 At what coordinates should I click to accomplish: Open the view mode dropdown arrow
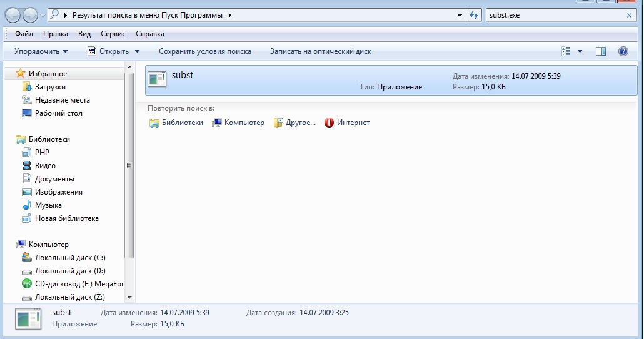pyautogui.click(x=580, y=51)
